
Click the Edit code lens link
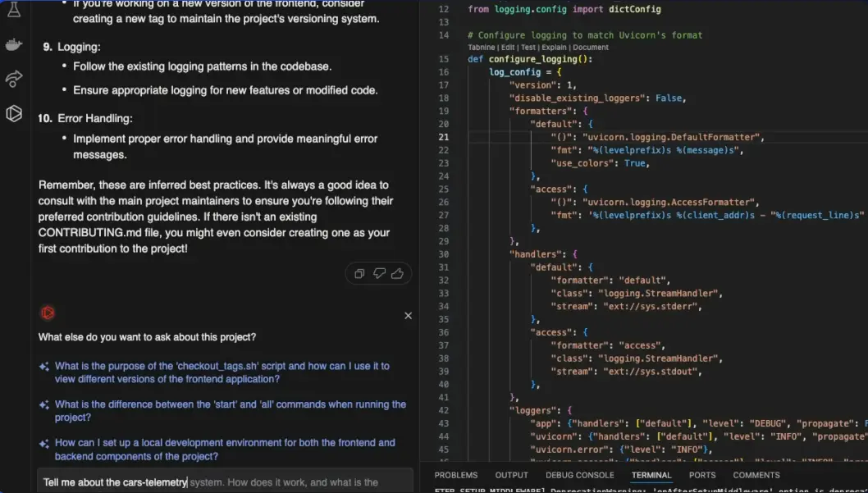[508, 48]
